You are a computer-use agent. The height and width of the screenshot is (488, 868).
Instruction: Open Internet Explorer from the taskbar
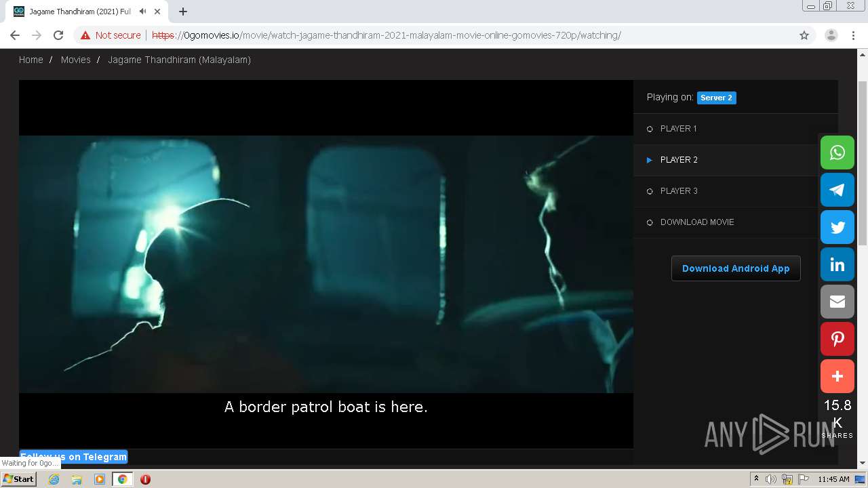(x=54, y=479)
